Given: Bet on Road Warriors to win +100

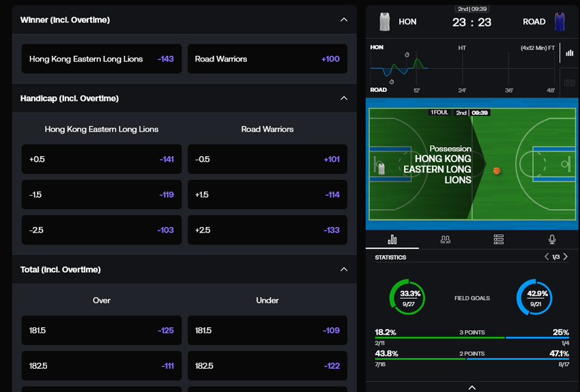Looking at the screenshot, I should click(267, 59).
